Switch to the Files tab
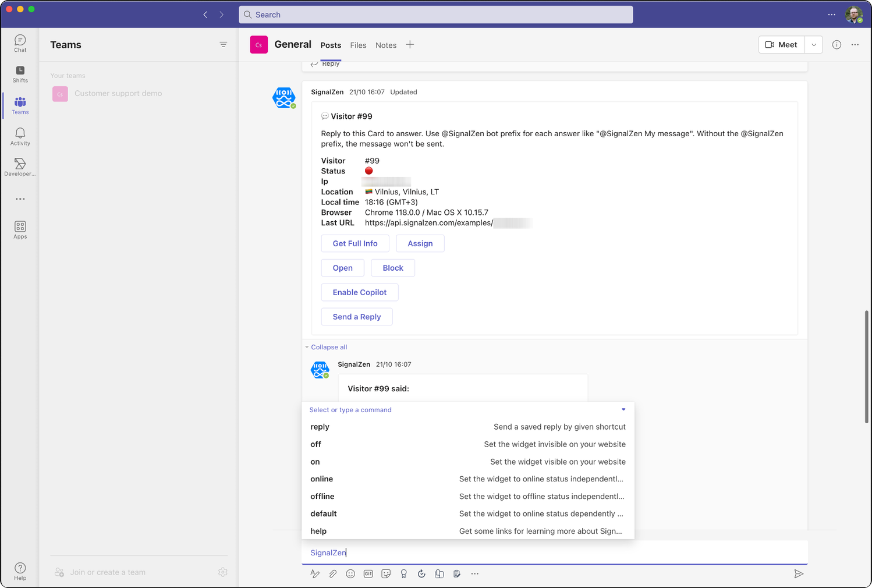 pos(359,45)
